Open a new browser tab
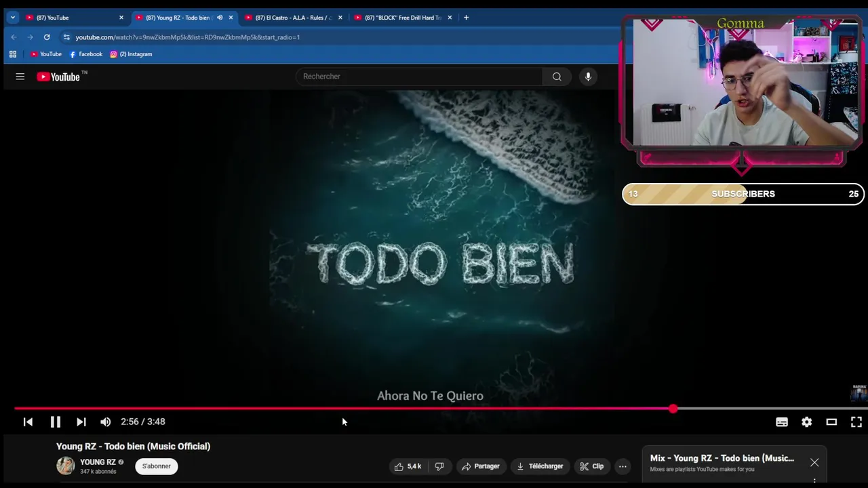 click(466, 18)
